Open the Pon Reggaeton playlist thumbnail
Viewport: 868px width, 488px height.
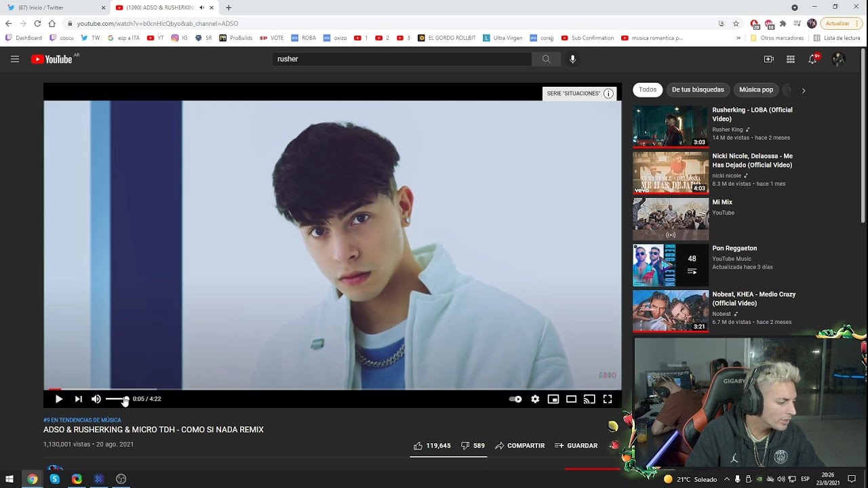pos(671,265)
